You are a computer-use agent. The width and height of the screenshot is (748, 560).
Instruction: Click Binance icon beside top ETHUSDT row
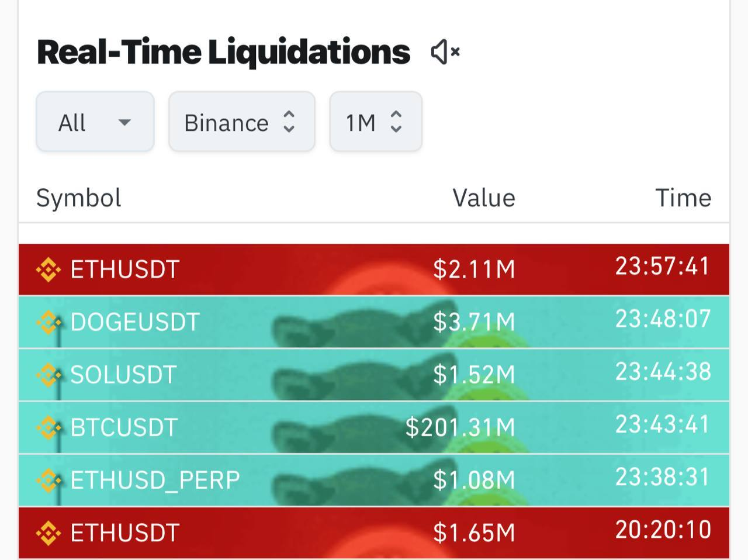(48, 269)
